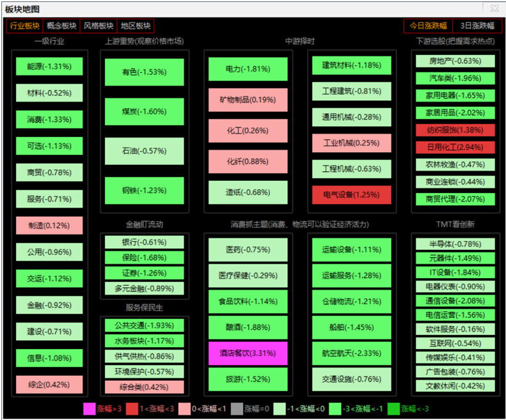Select the 电力(-1.81%) tile
Screen dimensions: 506x420
(x=248, y=69)
